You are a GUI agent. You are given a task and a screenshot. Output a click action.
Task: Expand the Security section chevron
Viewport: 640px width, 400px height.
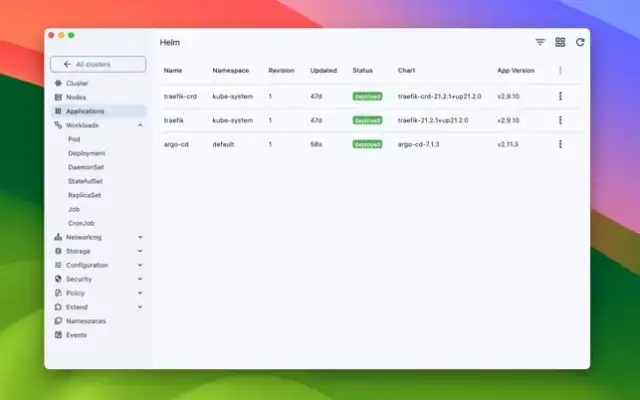pyautogui.click(x=140, y=279)
